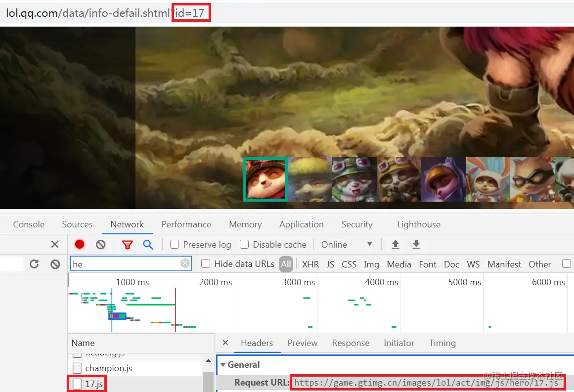
Task: Click the selected window on the timeline overview
Action: (117, 316)
